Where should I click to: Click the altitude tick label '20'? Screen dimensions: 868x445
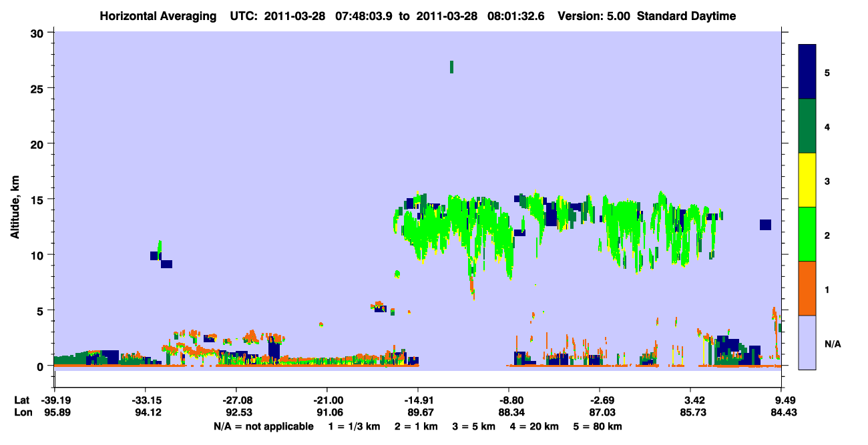(39, 144)
